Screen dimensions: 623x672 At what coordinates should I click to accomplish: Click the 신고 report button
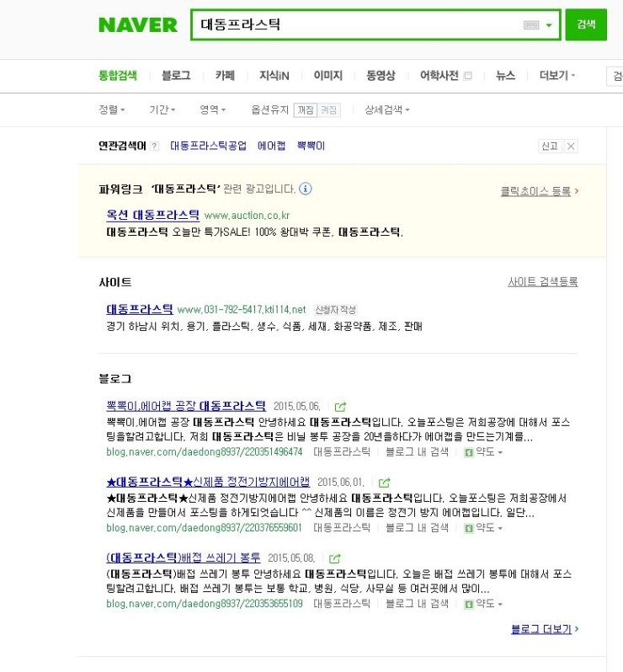[x=550, y=147]
